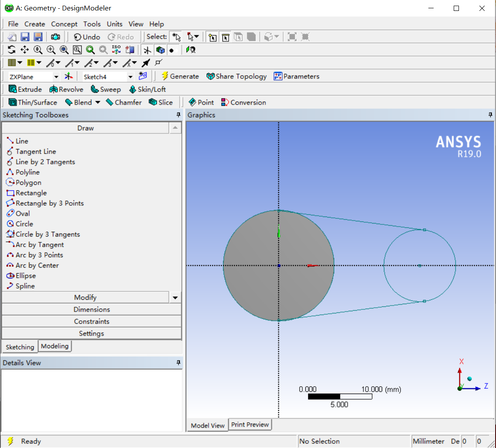Pin the Sketching Toolboxes panel

click(x=178, y=115)
